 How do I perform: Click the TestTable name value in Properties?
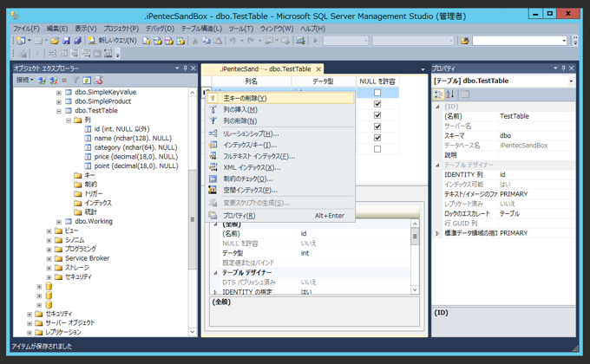[x=514, y=116]
